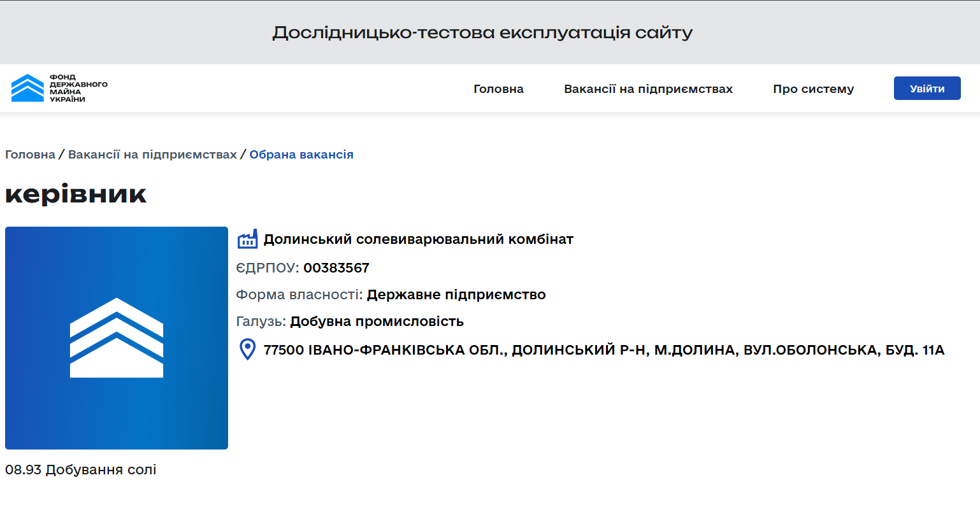Click the Фонд державного майна України logo
The width and height of the screenshot is (980, 517).
59,88
